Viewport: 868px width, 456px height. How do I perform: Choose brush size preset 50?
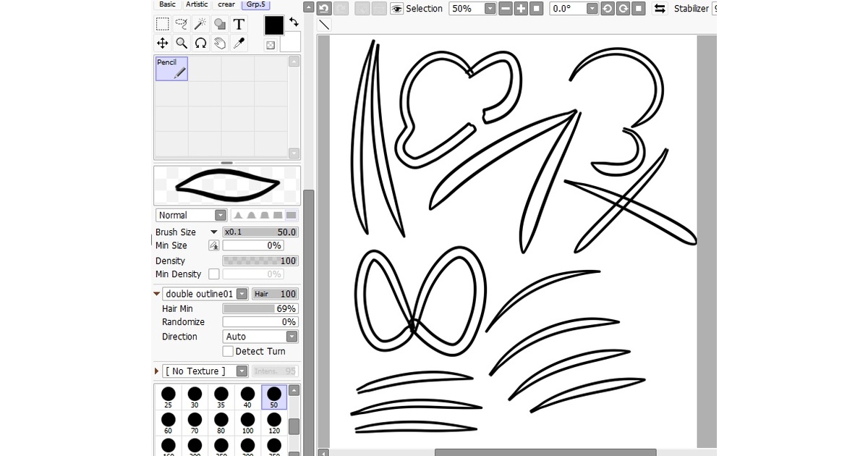click(274, 397)
